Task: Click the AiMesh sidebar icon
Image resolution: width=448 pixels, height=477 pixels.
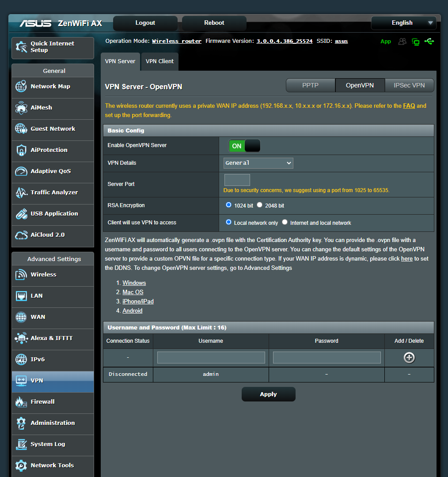Action: tap(21, 108)
